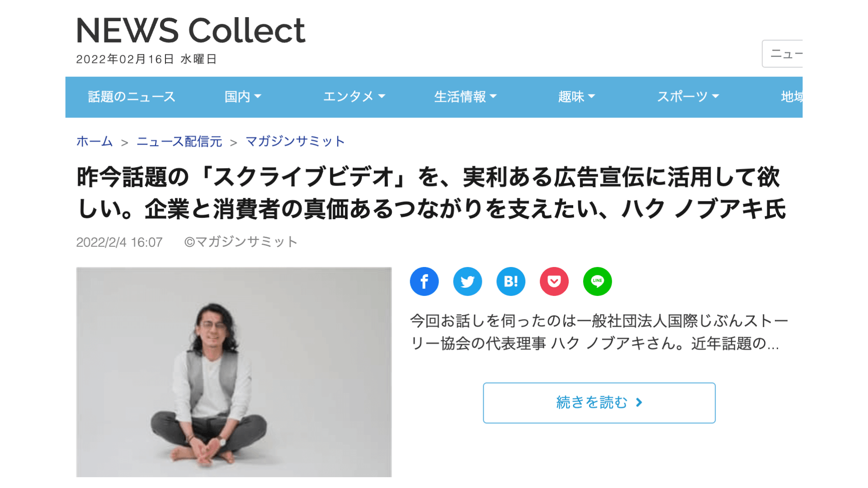This screenshot has height=488, width=868.
Task: Share article on Facebook icon
Action: tap(424, 282)
